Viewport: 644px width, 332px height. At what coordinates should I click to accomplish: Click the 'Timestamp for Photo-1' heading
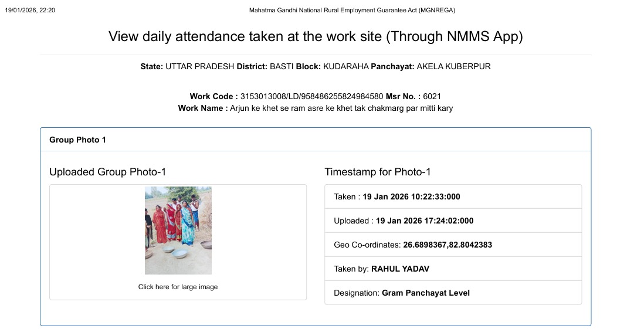(x=378, y=172)
